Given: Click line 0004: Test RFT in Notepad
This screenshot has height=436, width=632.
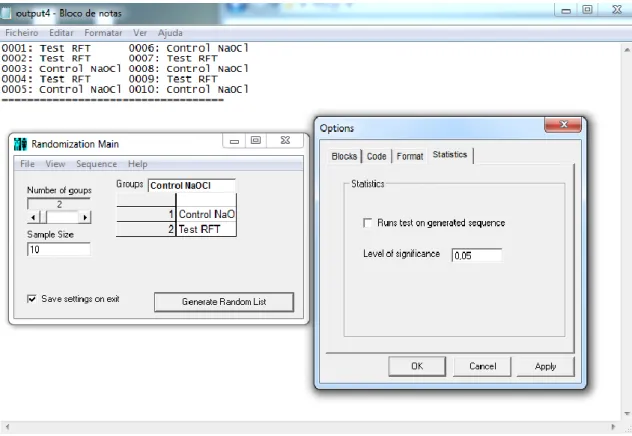Looking at the screenshot, I should click(46, 79).
